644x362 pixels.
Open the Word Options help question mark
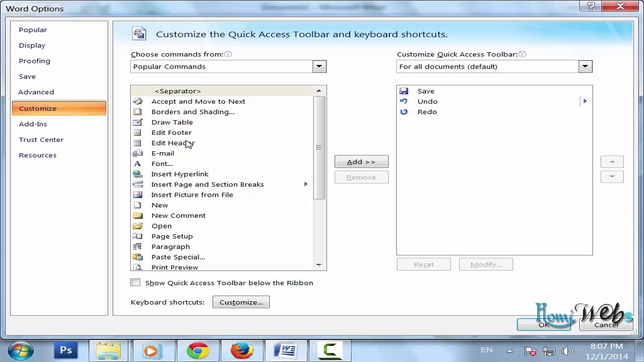[592, 7]
